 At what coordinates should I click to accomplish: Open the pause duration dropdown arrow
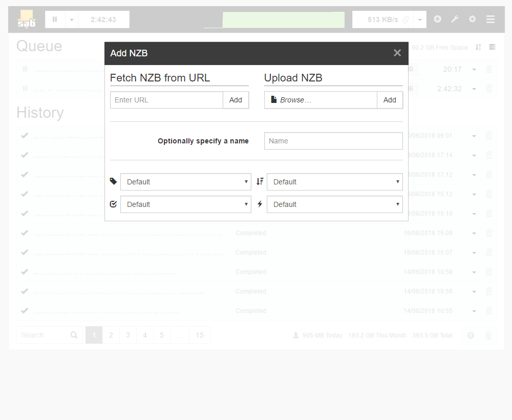tap(72, 19)
